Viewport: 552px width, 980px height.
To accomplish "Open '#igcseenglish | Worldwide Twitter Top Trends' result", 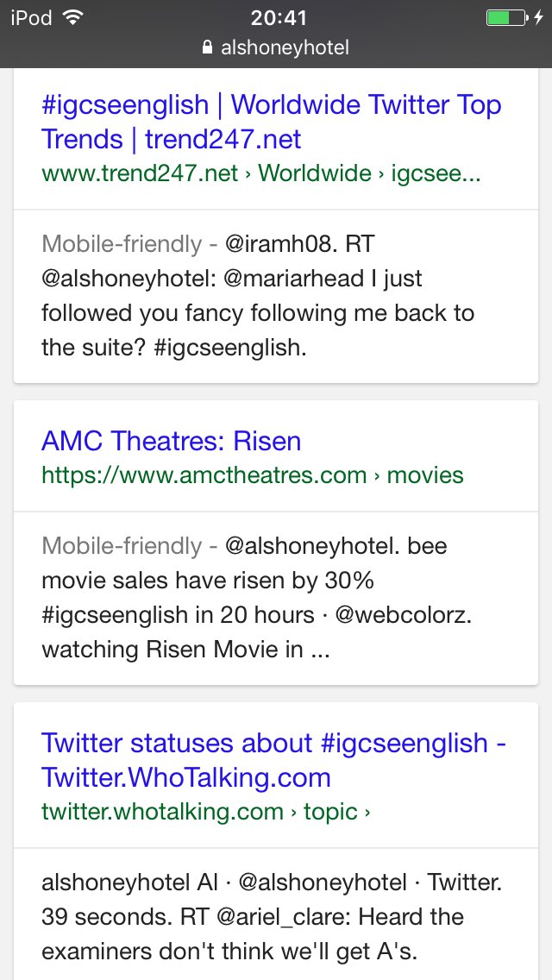I will click(x=272, y=122).
